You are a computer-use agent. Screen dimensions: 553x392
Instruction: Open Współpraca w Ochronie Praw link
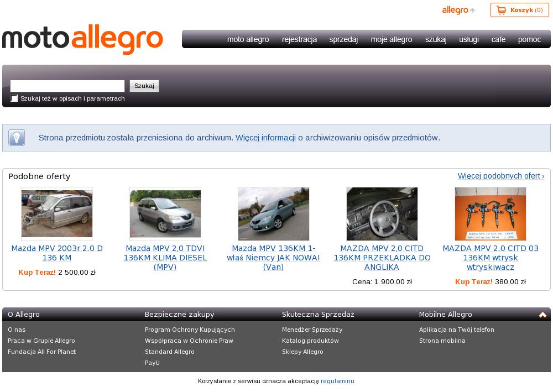coord(189,341)
